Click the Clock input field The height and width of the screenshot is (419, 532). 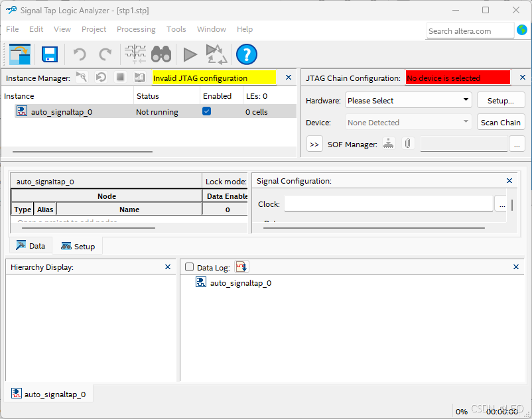pyautogui.click(x=389, y=204)
